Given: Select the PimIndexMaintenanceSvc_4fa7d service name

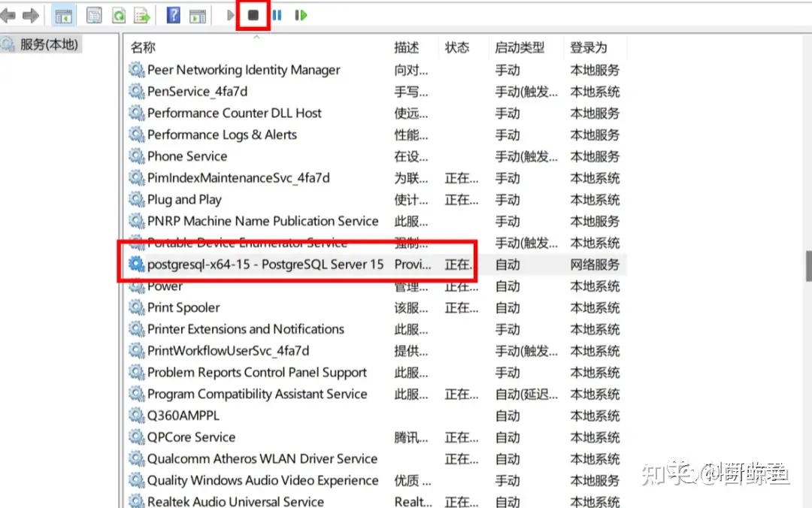Looking at the screenshot, I should tap(238, 178).
